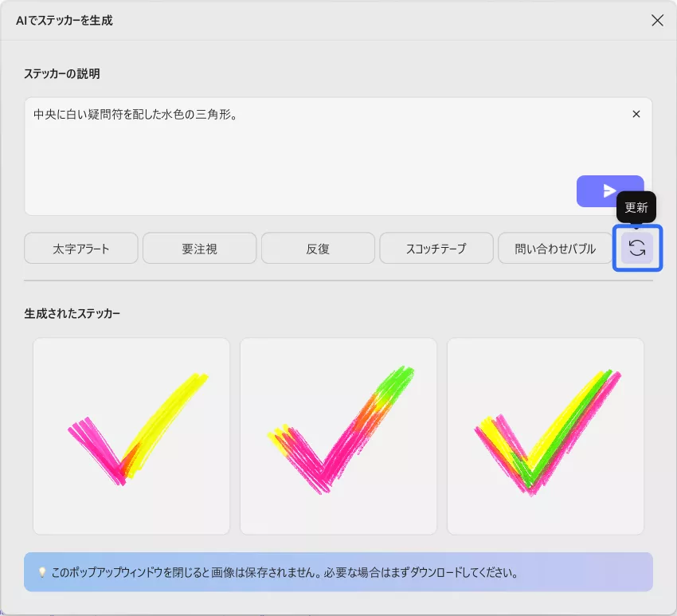
Task: Click the 更新 refresh icon to reload prompt suggestions
Action: pyautogui.click(x=636, y=248)
